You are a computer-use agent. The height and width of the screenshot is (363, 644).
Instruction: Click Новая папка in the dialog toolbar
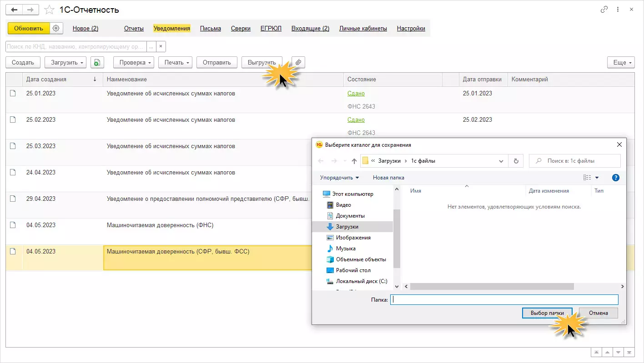[388, 178]
